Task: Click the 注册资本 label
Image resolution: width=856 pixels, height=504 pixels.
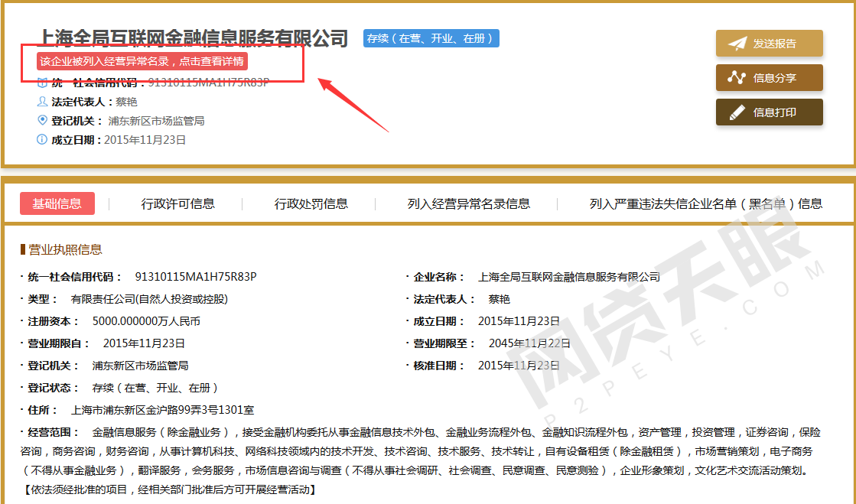Action: pyautogui.click(x=53, y=321)
